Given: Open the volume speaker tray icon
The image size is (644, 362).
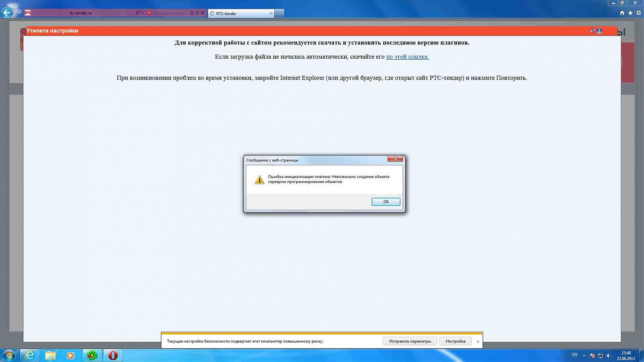Looking at the screenshot, I should point(608,355).
